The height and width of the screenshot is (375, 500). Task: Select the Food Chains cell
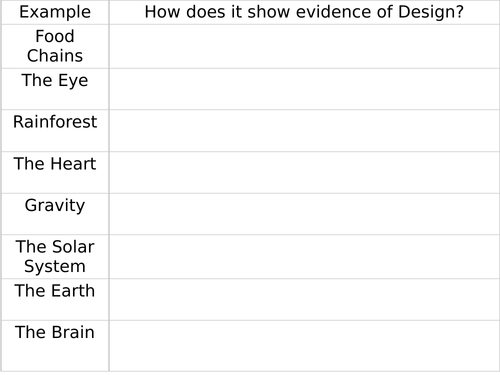pyautogui.click(x=55, y=46)
